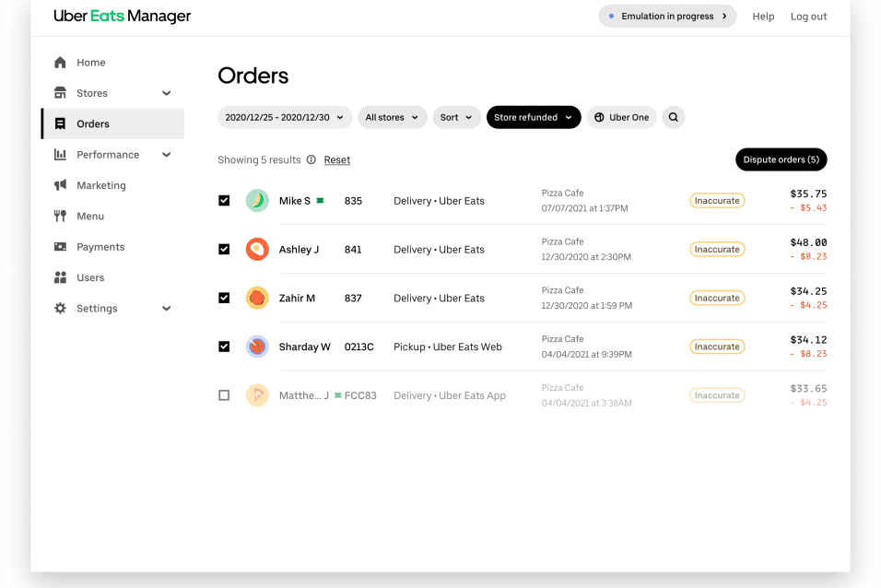Uncheck the Sharday W order checkbox

[224, 347]
